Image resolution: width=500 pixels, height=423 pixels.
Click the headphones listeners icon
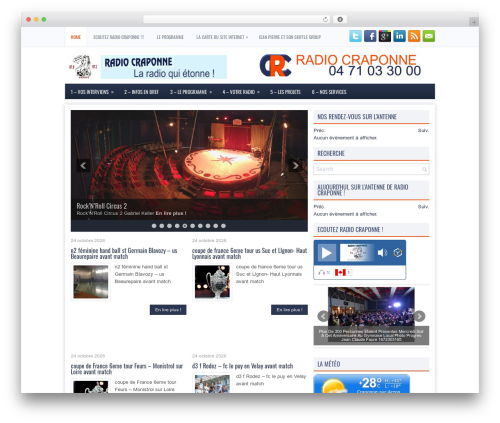point(321,272)
